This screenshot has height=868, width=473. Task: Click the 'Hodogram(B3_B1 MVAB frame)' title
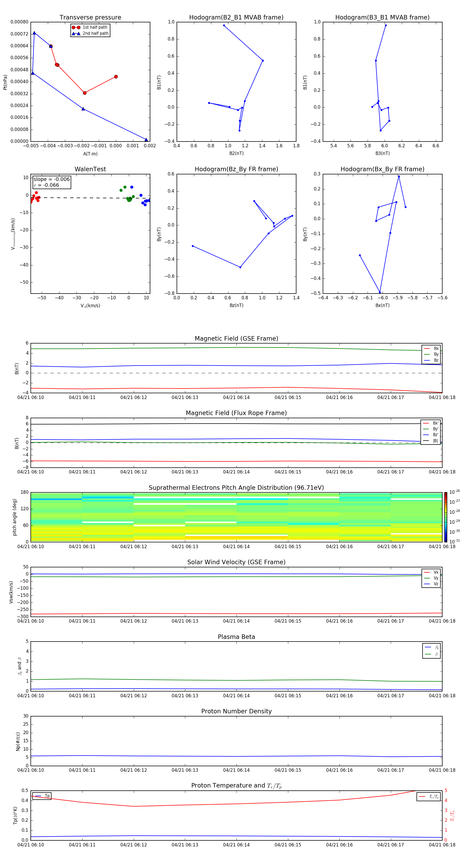tap(382, 18)
